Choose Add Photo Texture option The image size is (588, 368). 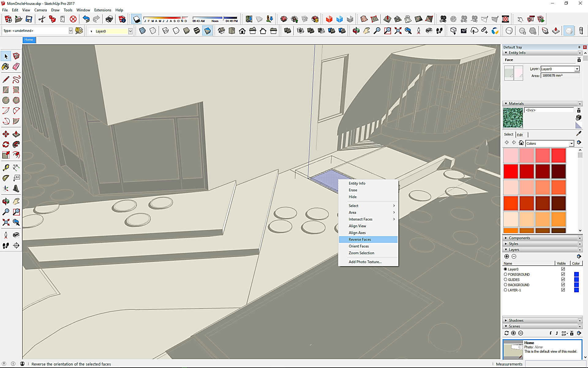tap(368, 262)
